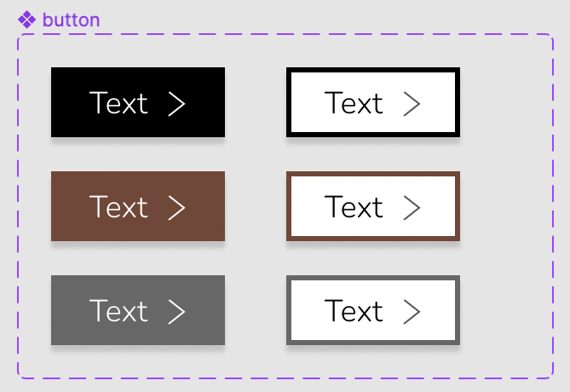The height and width of the screenshot is (392, 570).
Task: Click the black filled Text button
Action: tap(138, 102)
